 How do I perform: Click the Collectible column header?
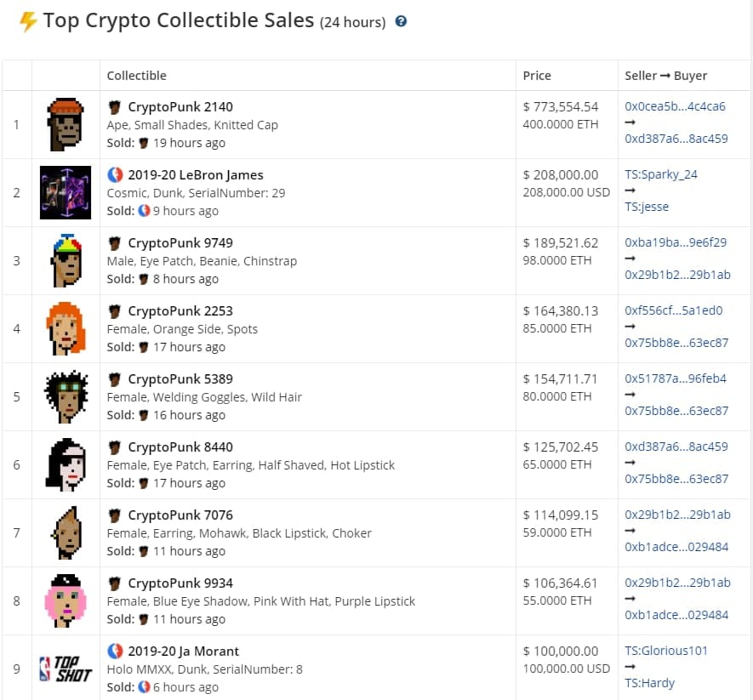pyautogui.click(x=136, y=76)
